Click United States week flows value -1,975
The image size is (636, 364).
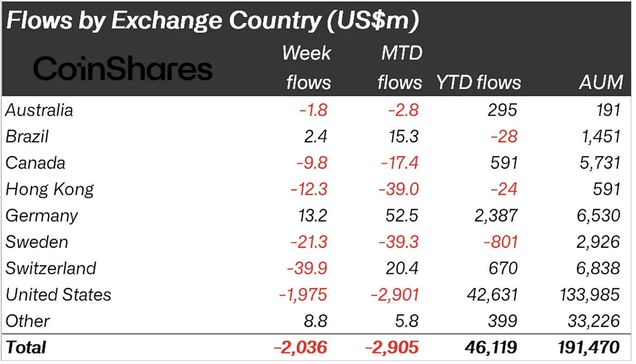pos(303,295)
